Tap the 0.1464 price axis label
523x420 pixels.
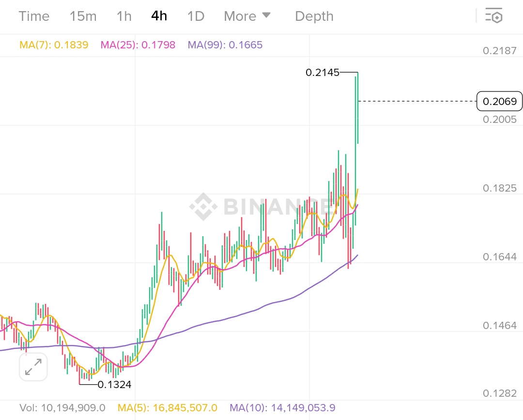coord(500,325)
